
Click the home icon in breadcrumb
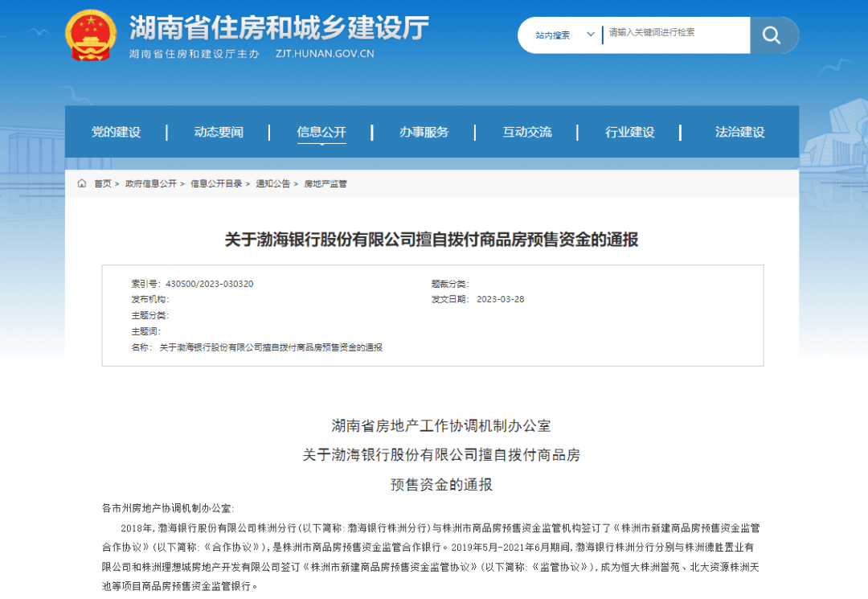pyautogui.click(x=82, y=183)
